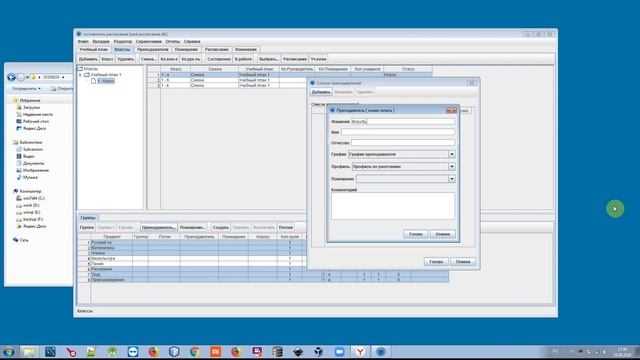Open the Windows Start menu orb
This screenshot has width=640, height=360.
tap(9, 351)
